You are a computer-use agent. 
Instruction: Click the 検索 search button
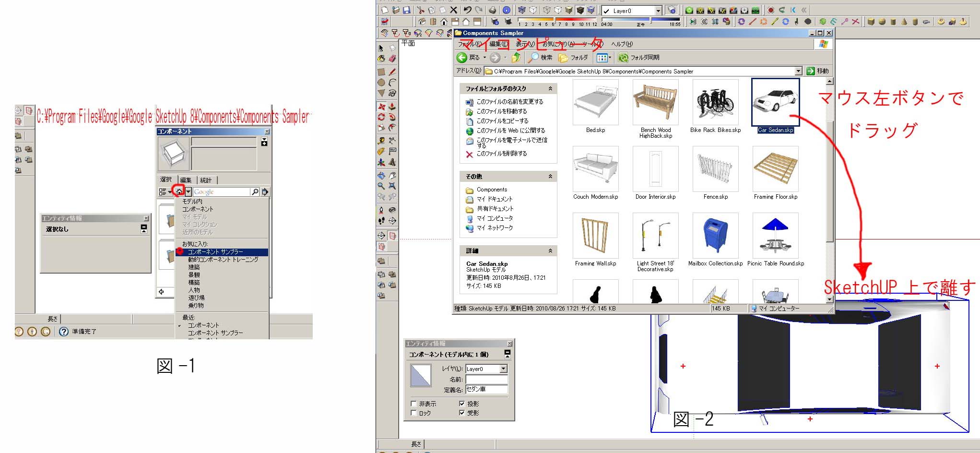(540, 58)
